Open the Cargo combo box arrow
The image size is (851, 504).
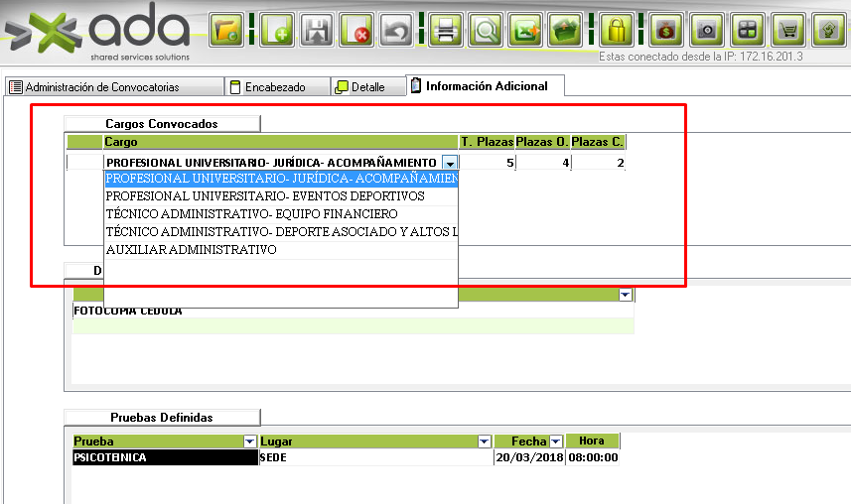451,163
